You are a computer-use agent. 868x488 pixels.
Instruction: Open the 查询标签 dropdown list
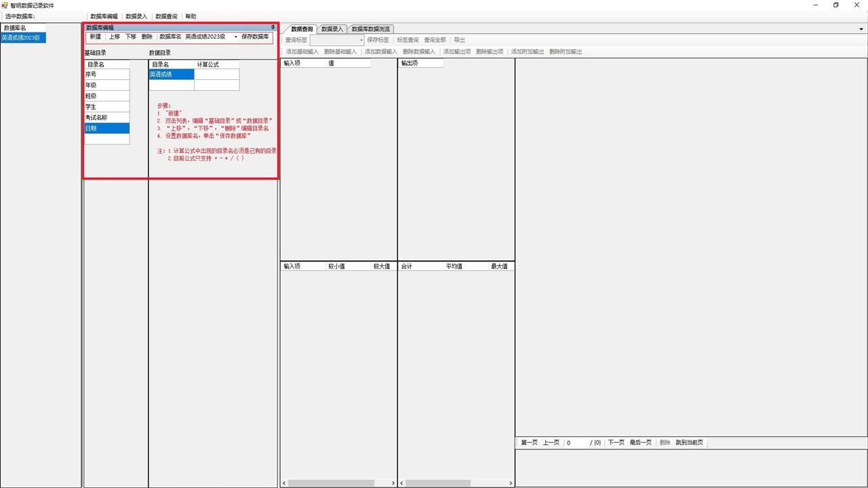coord(361,41)
